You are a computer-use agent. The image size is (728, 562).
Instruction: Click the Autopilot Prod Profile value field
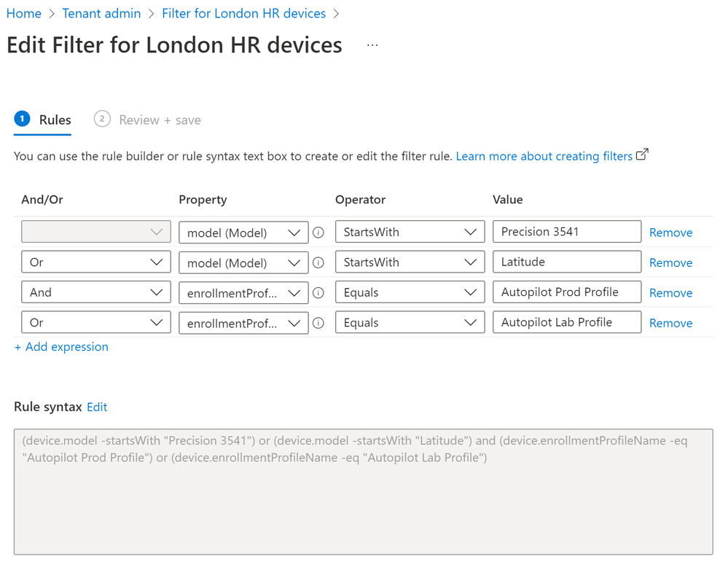pyautogui.click(x=566, y=292)
